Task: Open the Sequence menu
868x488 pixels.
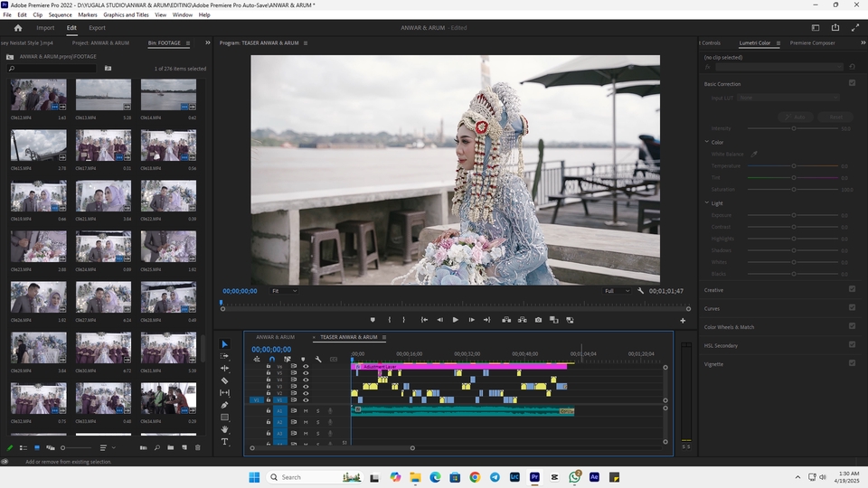Action: [60, 15]
